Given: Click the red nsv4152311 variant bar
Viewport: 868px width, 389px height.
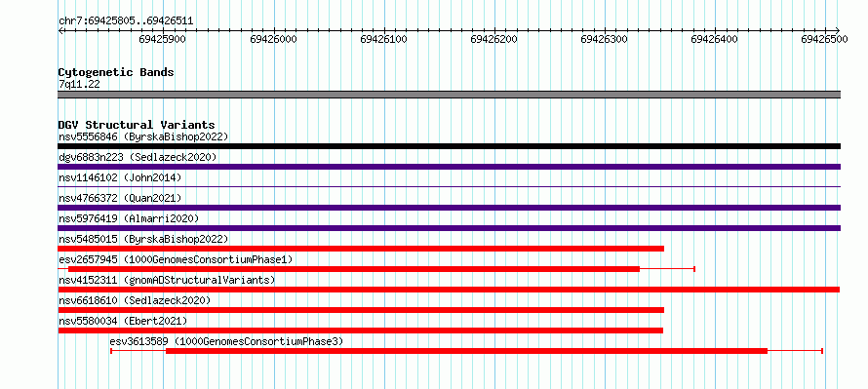Looking at the screenshot, I should [x=449, y=290].
